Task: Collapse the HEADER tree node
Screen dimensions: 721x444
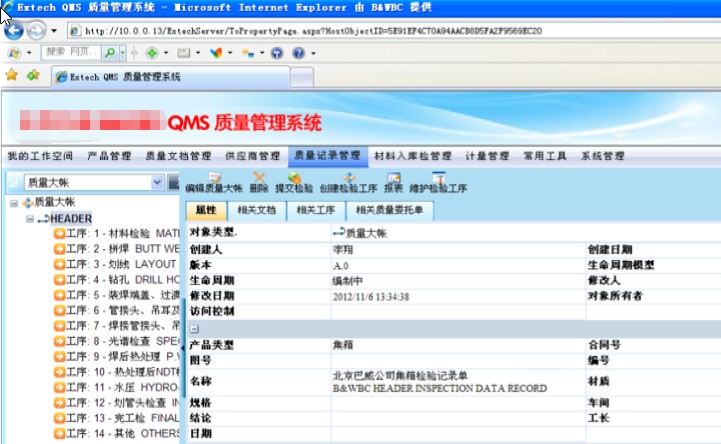Action: coord(30,219)
